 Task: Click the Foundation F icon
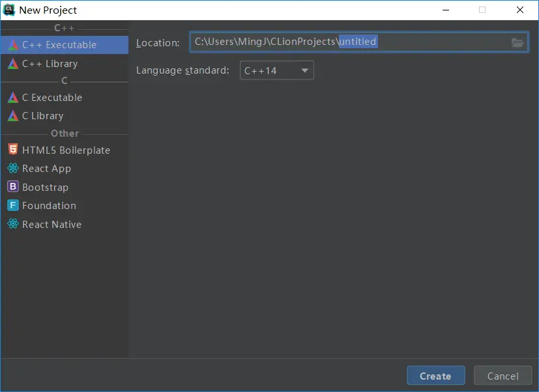point(13,205)
